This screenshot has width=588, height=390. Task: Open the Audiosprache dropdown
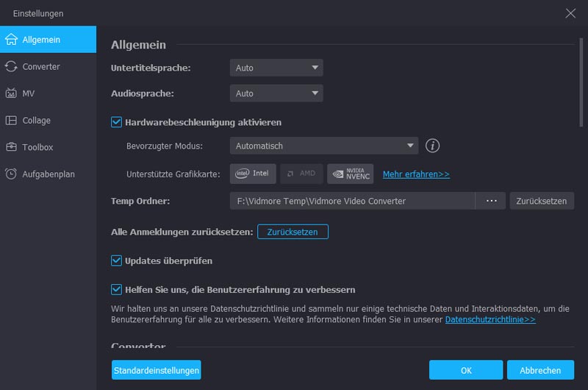tap(276, 93)
